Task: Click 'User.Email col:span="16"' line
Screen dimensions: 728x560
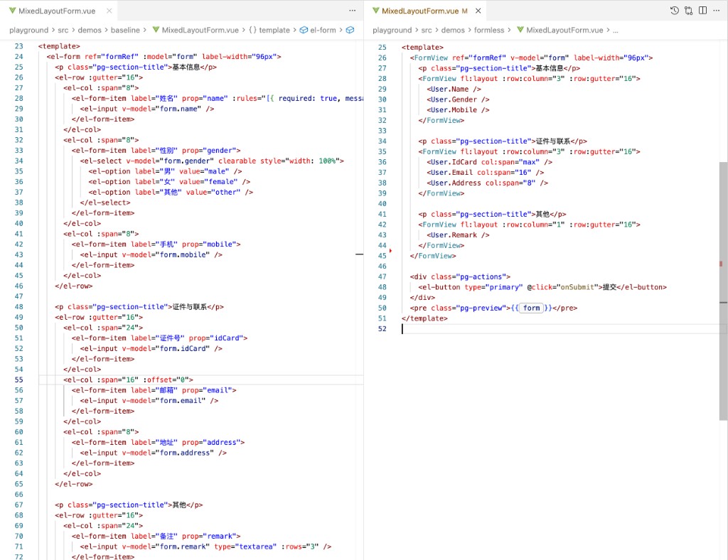Action: click(485, 172)
